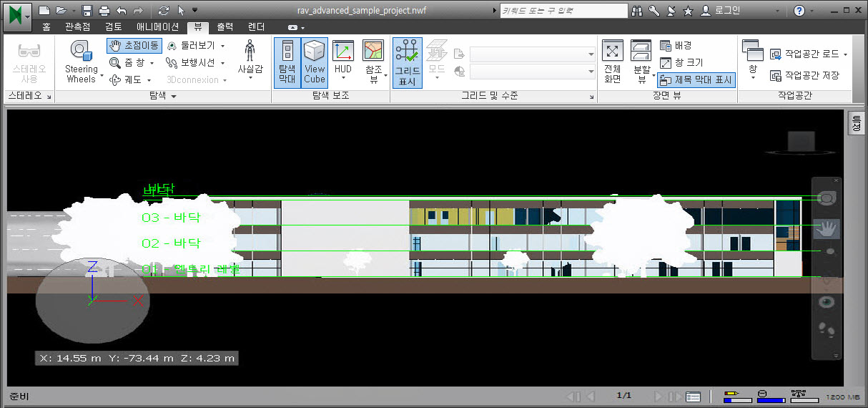The width and height of the screenshot is (868, 408).
Task: Toggle 제목 막대 표시 show title bars
Action: (696, 79)
